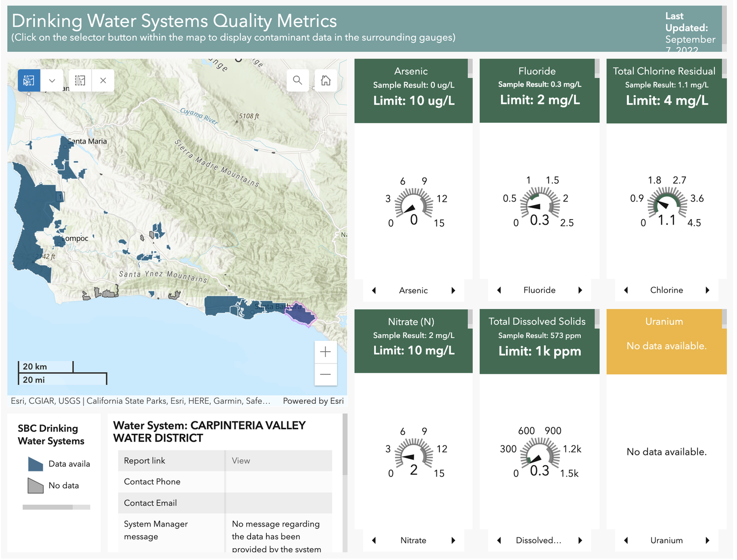Click the water system details vertical scrollbar
737x560 pixels.
pyautogui.click(x=345, y=445)
